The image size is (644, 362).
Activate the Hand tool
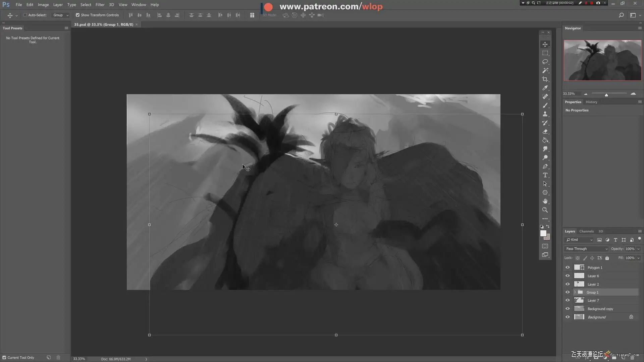pos(545,201)
